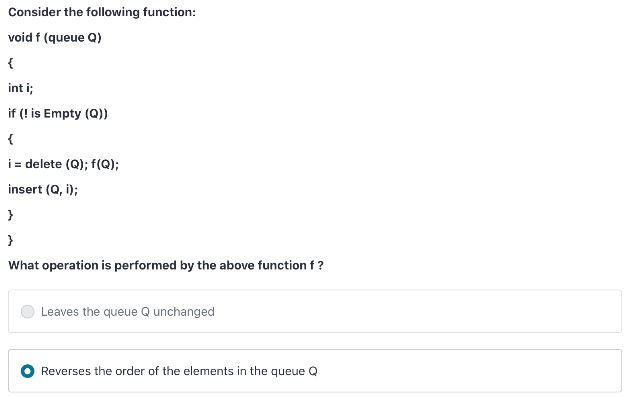Click the 'i = delete (Q);' statement

pos(48,164)
